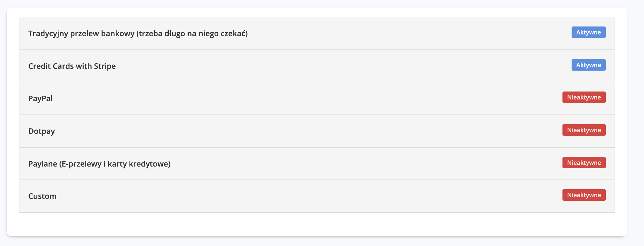Expand the Custom payment row
Image resolution: width=644 pixels, height=246 pixels.
[x=294, y=196]
